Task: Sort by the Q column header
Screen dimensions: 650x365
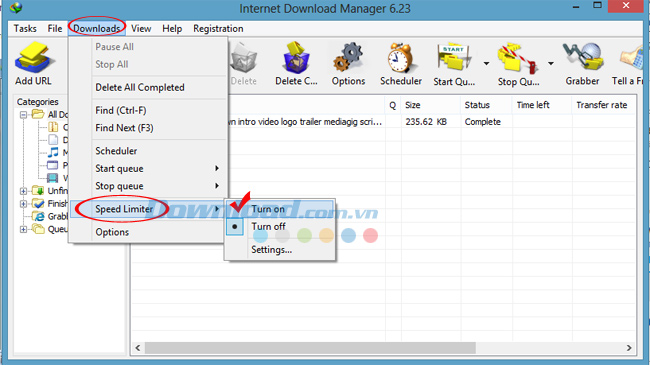Action: [393, 105]
